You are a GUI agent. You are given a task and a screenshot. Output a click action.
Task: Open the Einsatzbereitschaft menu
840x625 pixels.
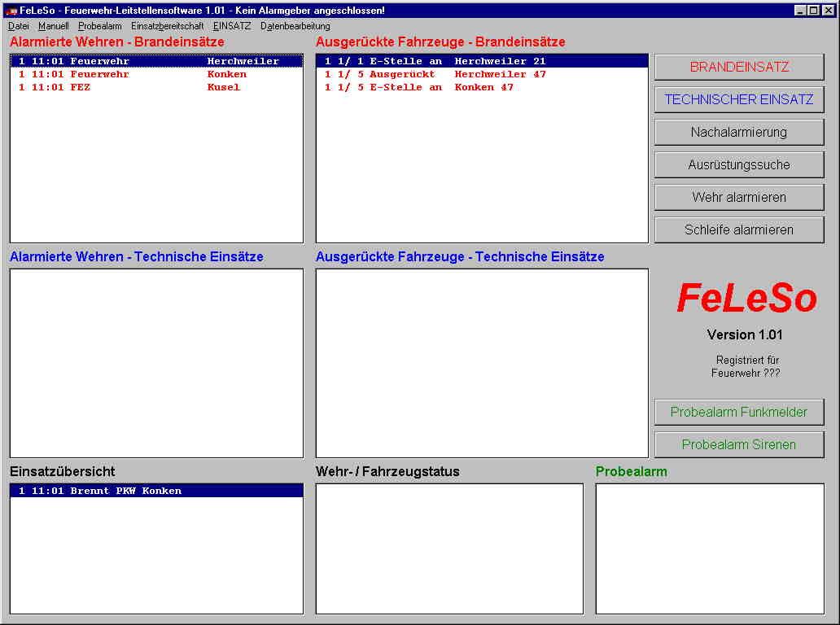tap(168, 26)
